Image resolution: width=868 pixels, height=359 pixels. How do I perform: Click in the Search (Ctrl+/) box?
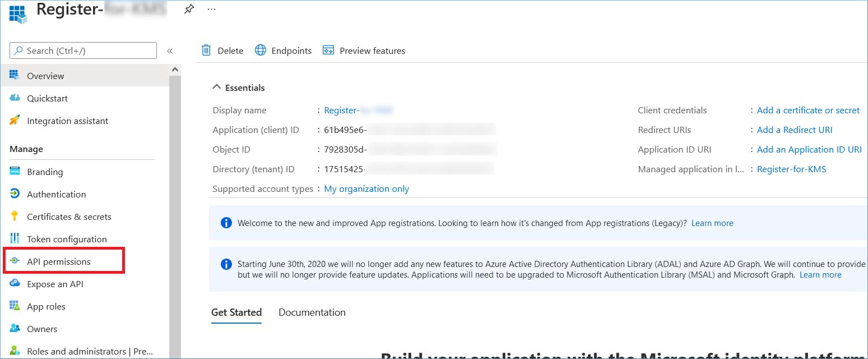83,50
